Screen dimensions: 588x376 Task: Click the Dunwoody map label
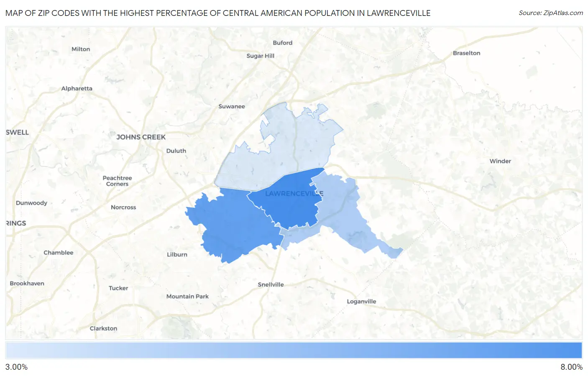31,203
